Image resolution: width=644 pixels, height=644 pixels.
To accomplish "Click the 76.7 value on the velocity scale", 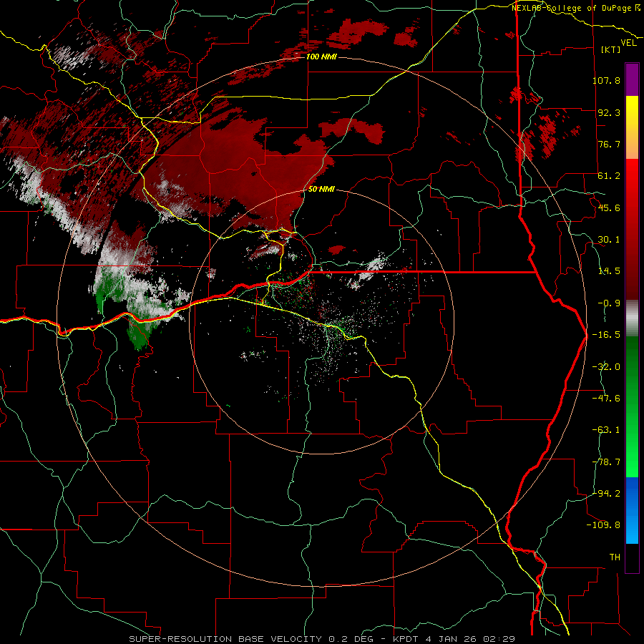I will point(609,144).
